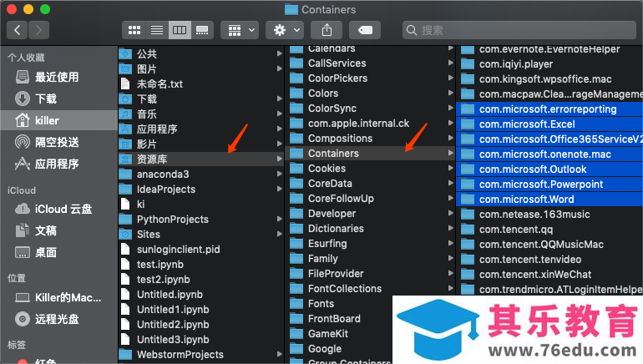The image size is (643, 364).
Task: Select the test.ipynb file
Action: (201, 265)
